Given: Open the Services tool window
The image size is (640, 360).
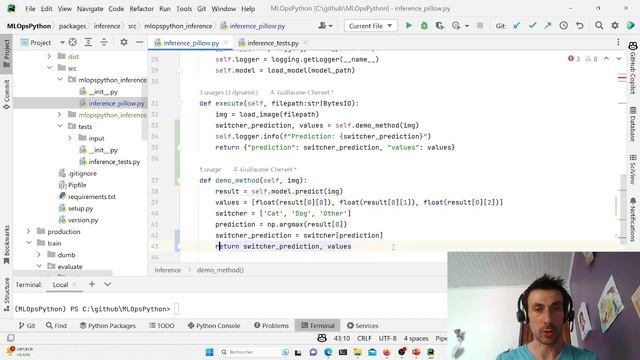Looking at the screenshot, I should click(x=362, y=325).
